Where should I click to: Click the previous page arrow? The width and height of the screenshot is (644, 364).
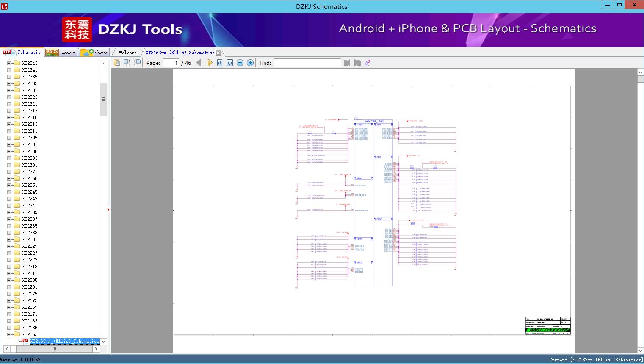pyautogui.click(x=199, y=63)
